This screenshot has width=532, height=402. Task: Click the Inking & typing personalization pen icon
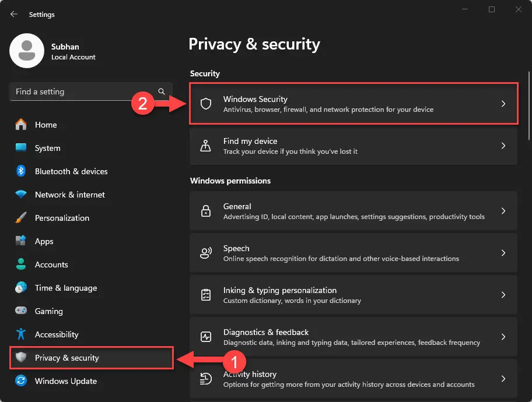205,294
